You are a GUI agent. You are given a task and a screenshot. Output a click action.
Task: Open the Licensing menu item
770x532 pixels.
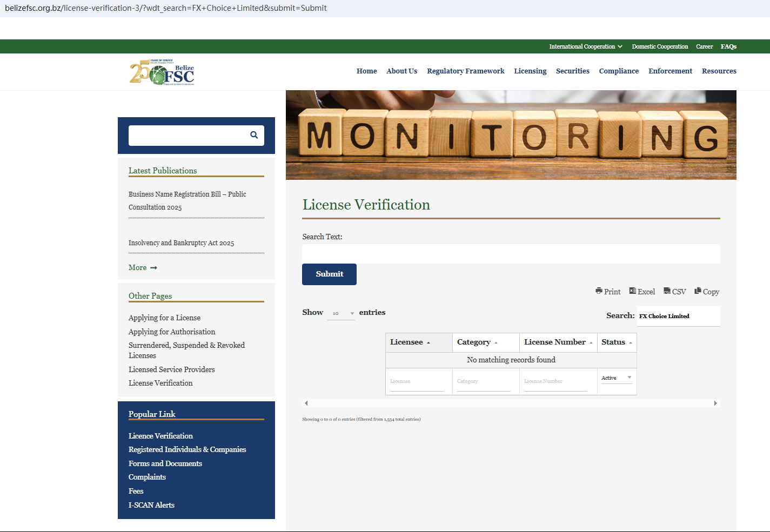point(530,71)
